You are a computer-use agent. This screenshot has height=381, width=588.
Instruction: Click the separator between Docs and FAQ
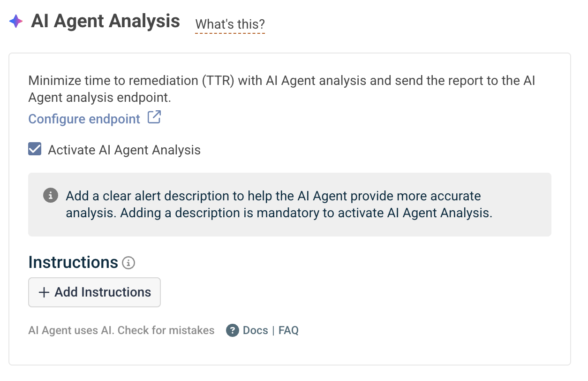[x=273, y=330]
